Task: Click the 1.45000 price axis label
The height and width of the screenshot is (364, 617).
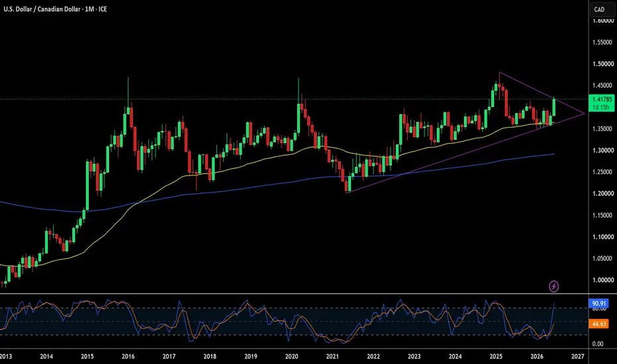Action: click(603, 85)
